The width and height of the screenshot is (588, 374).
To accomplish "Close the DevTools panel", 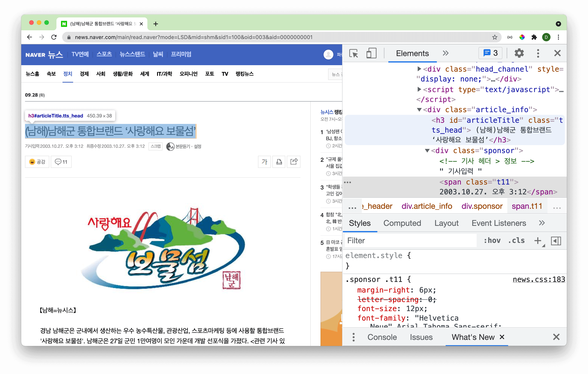I will (x=557, y=53).
